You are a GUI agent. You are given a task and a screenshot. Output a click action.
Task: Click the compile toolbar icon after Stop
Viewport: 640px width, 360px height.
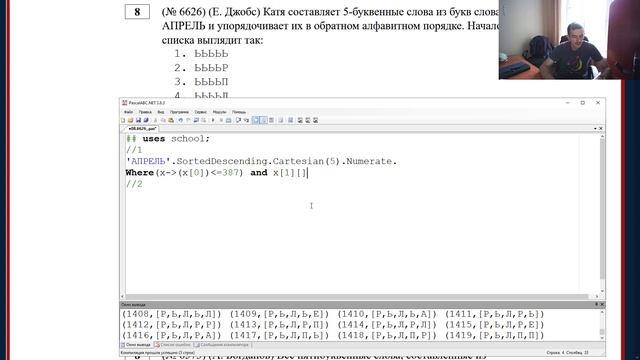pyautogui.click(x=229, y=120)
